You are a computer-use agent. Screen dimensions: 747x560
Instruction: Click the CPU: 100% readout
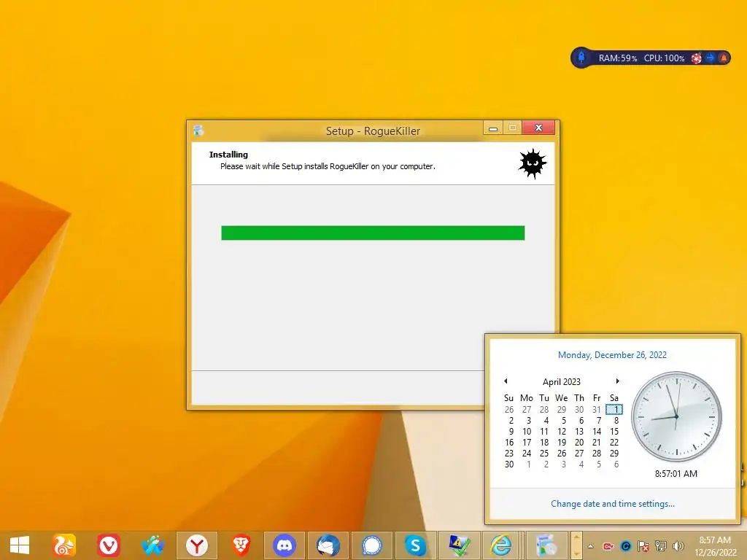click(x=664, y=58)
